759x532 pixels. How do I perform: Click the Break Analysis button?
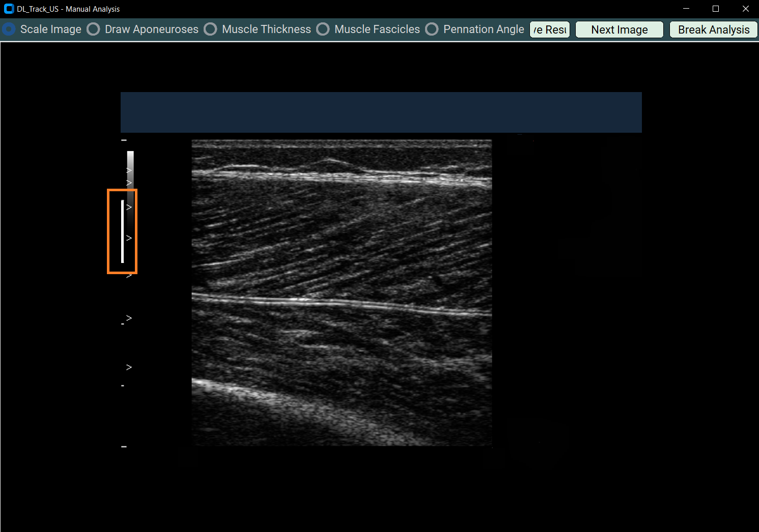(x=713, y=29)
